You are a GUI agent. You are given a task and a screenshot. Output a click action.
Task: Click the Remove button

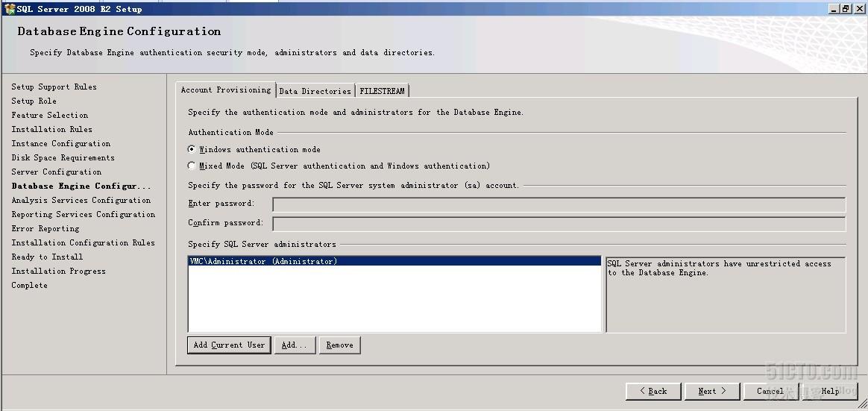339,345
